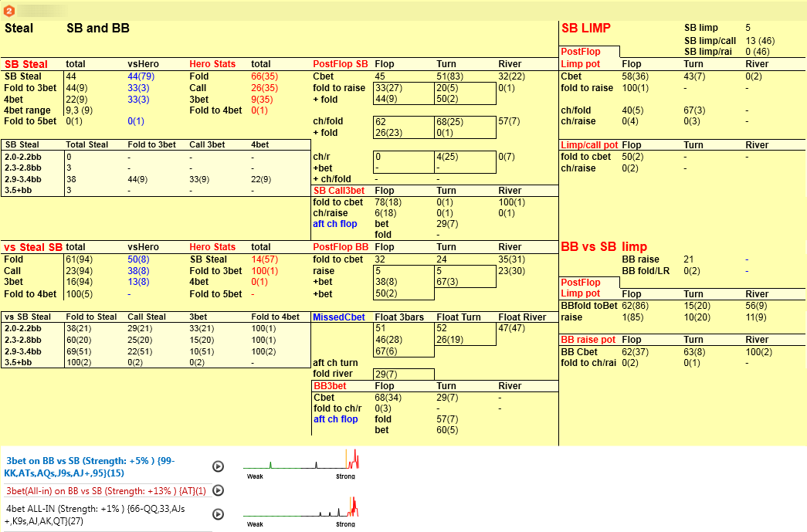Click the blue 'aft ch flop' under BB3bet
The width and height of the screenshot is (807, 532).
(336, 418)
